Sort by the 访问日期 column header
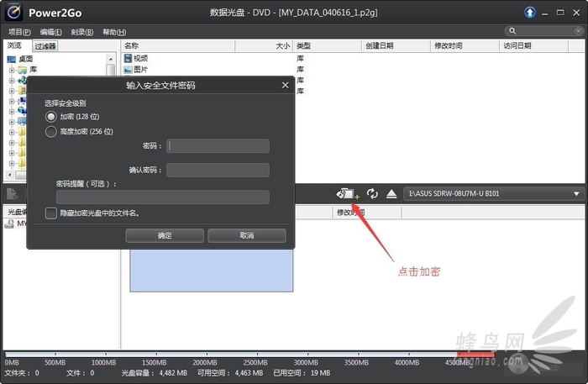 coord(534,45)
